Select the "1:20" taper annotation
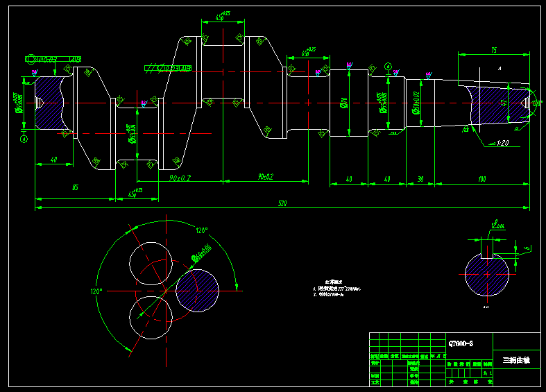 502,143
